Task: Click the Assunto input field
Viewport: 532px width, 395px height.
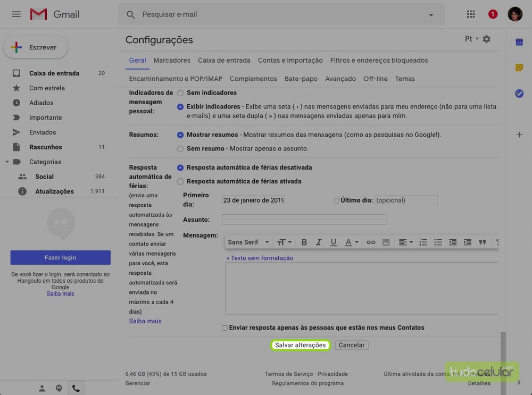Action: (x=304, y=220)
